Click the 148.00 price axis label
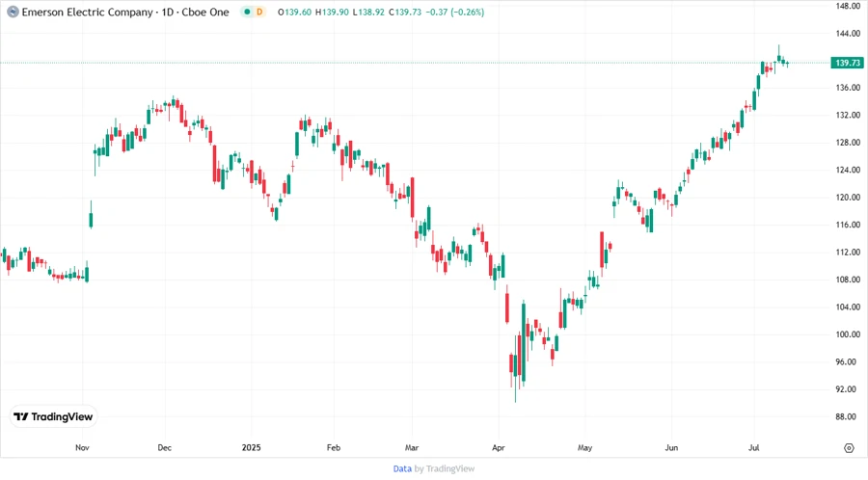868x480 pixels. point(848,6)
